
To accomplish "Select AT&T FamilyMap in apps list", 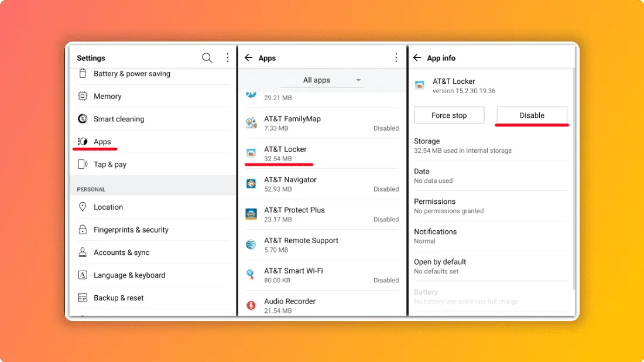I will click(322, 123).
